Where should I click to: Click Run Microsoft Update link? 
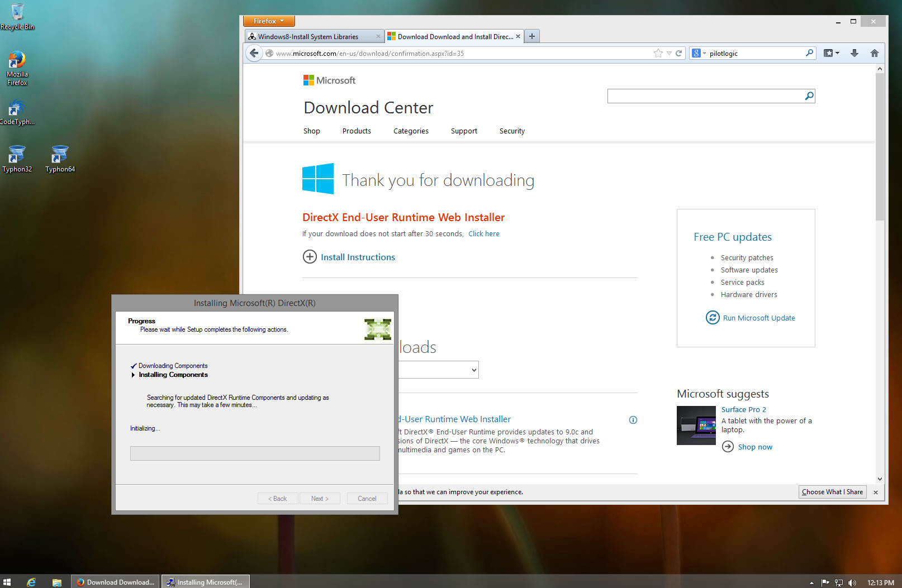[759, 318]
